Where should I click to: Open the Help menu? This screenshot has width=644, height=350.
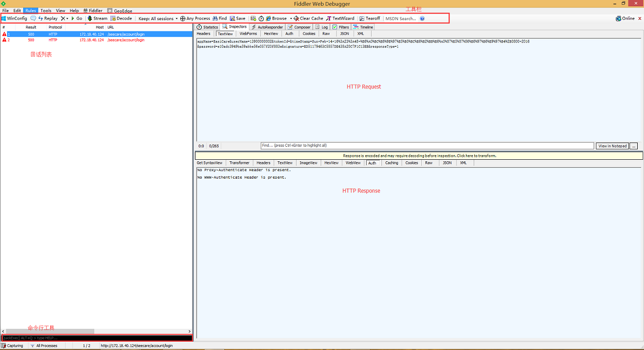[x=74, y=10]
